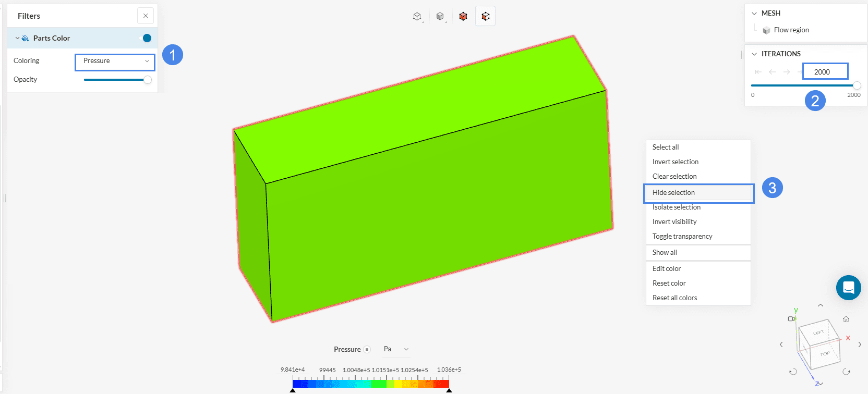Click the shaded gray cube render icon
The height and width of the screenshot is (394, 868).
[x=440, y=17]
